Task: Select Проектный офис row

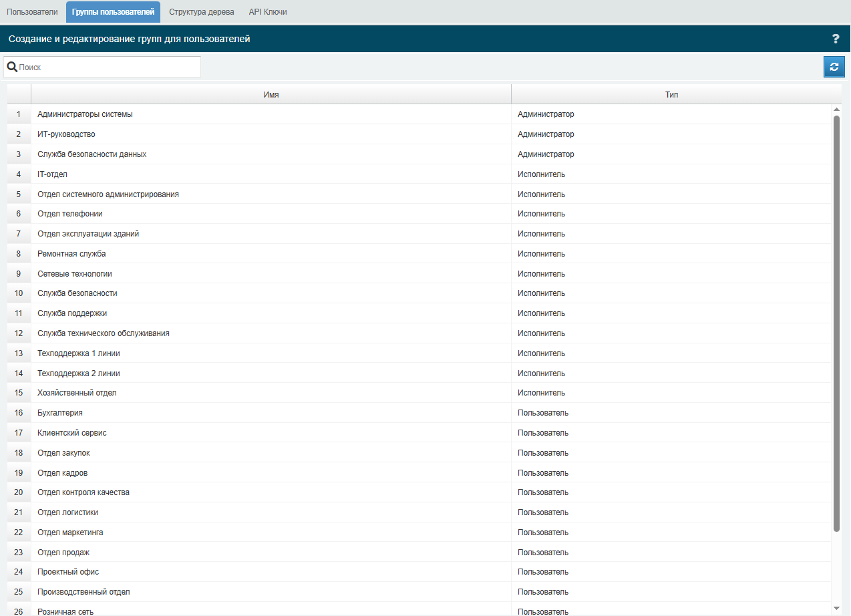Action: pos(419,572)
